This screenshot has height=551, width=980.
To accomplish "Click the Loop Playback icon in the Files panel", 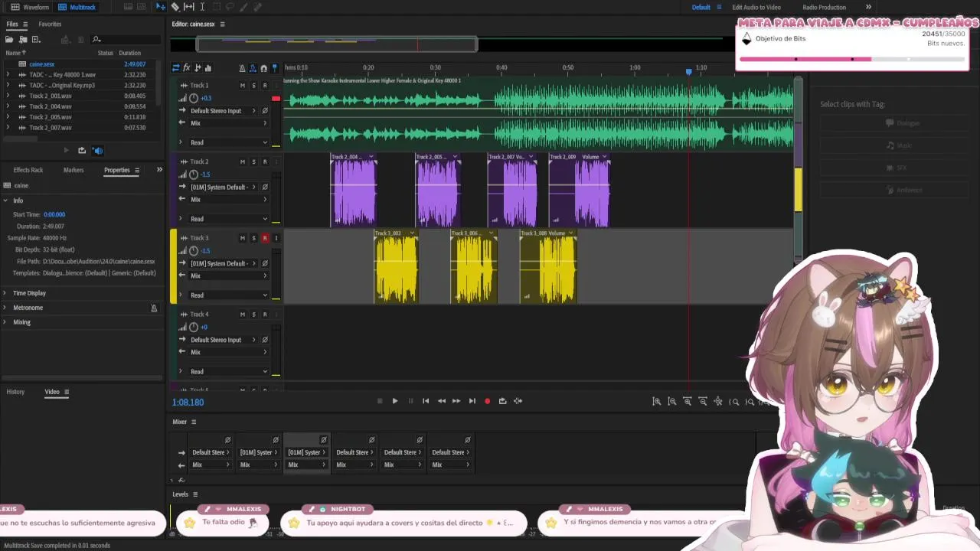I will click(x=82, y=151).
